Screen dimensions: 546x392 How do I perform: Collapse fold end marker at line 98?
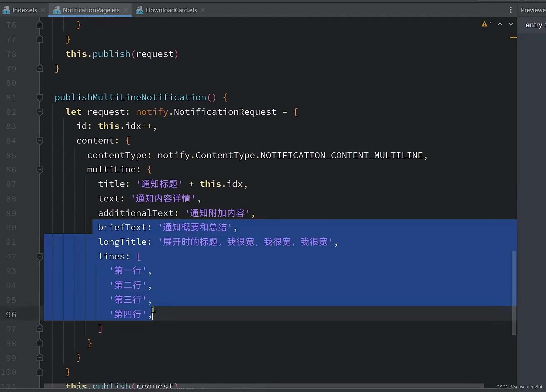pyautogui.click(x=40, y=343)
